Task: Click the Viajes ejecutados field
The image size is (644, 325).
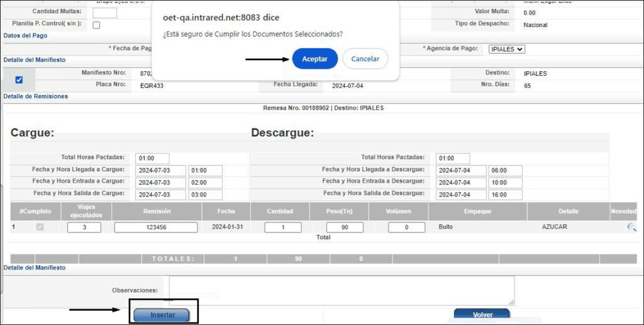Action: 84,227
